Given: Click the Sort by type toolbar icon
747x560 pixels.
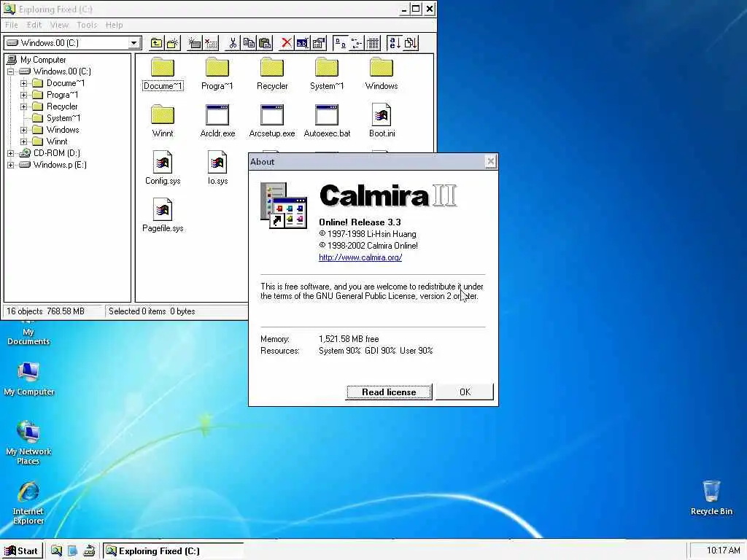Looking at the screenshot, I should pyautogui.click(x=410, y=43).
